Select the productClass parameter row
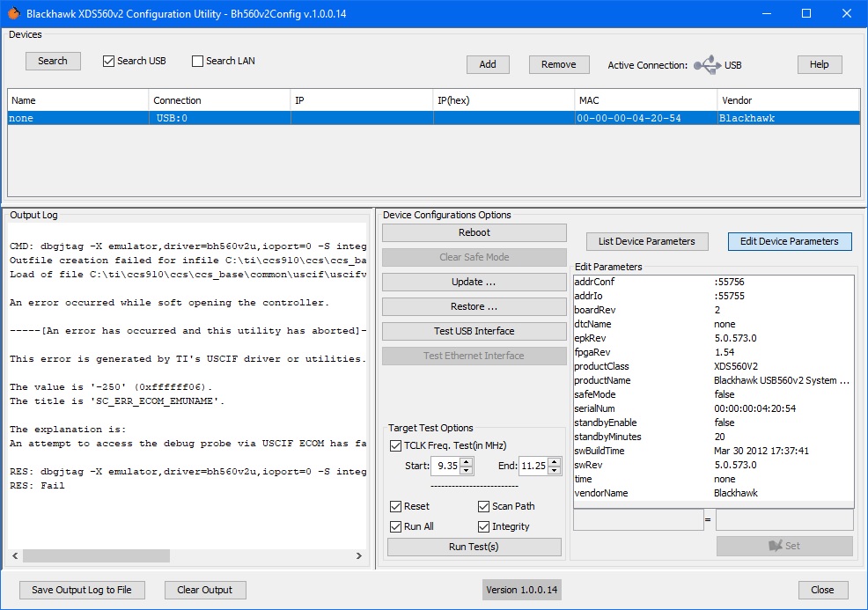Image resolution: width=868 pixels, height=610 pixels. click(714, 366)
